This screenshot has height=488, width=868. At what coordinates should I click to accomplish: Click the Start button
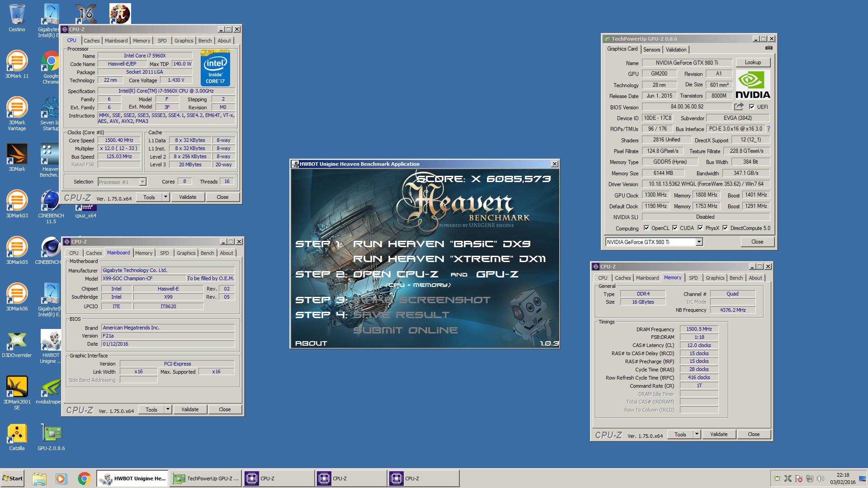(13, 479)
